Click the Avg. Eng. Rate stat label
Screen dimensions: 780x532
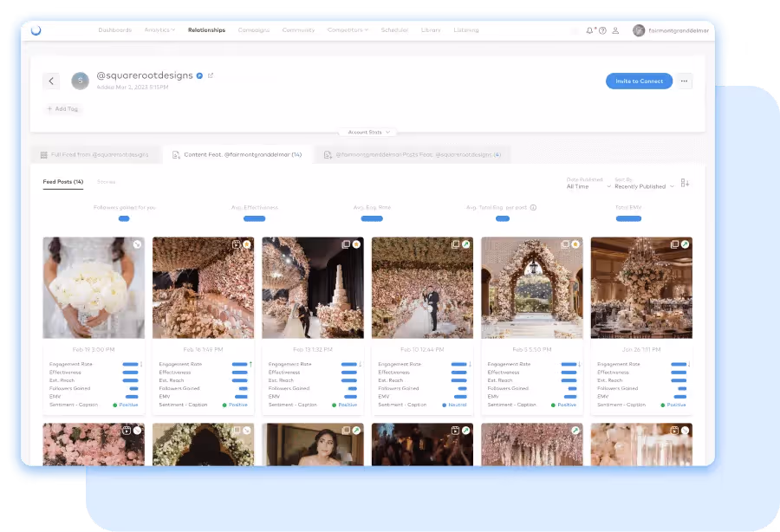pos(372,207)
